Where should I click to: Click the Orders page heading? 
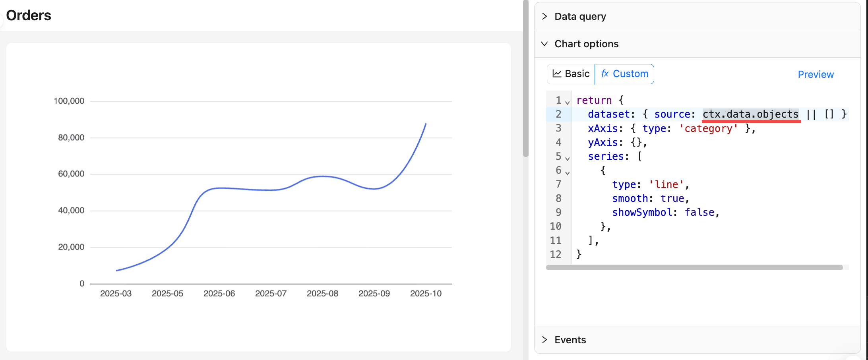(x=29, y=15)
